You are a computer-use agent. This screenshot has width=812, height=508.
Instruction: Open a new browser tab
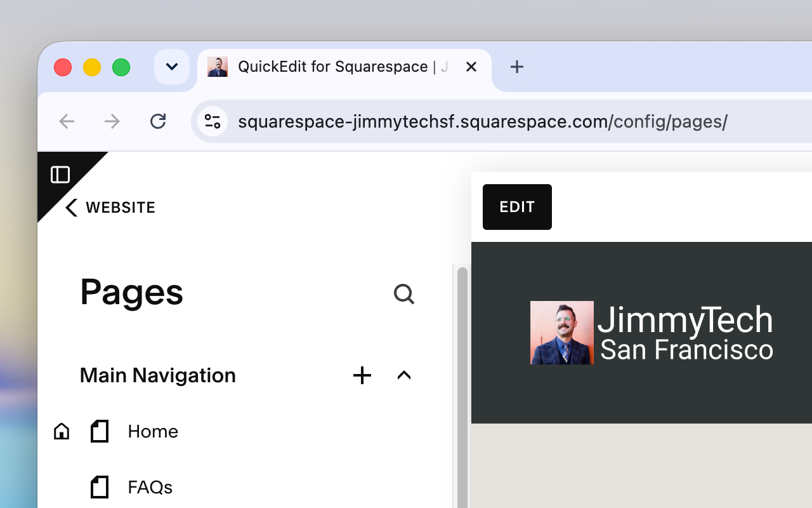pyautogui.click(x=517, y=67)
